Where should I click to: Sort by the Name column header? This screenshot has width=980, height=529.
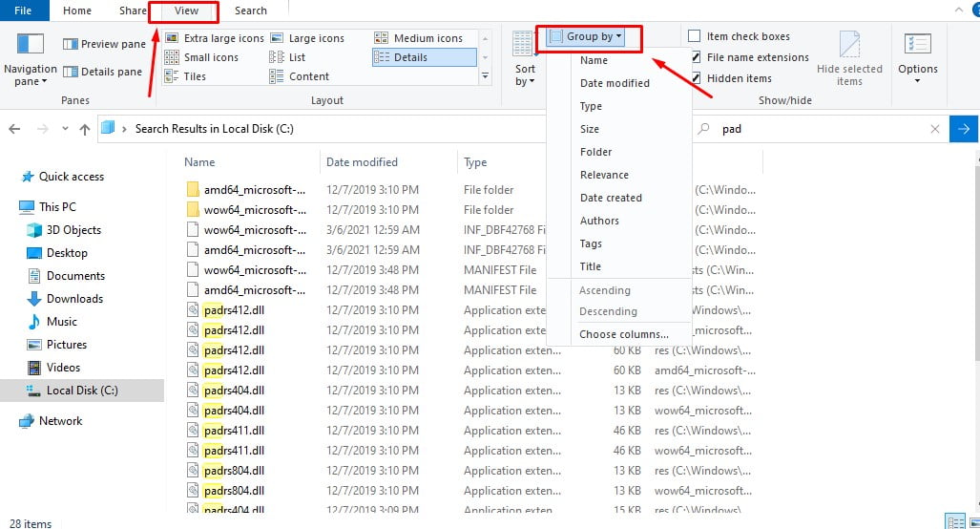[x=199, y=162]
